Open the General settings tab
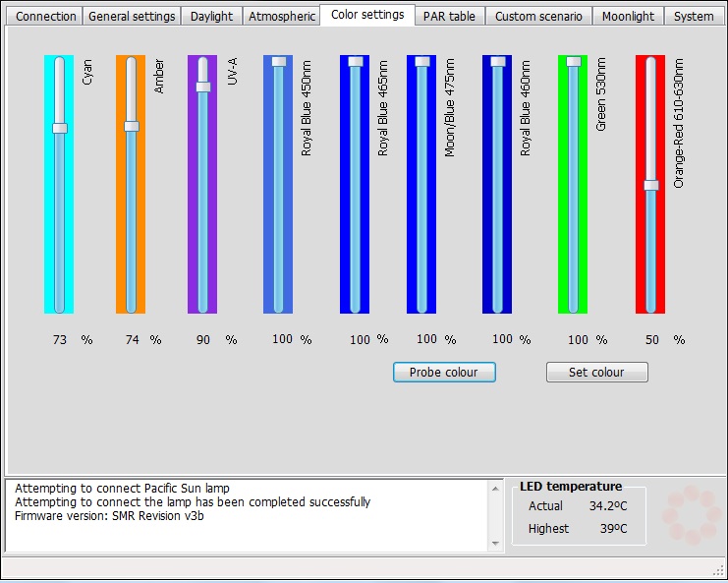This screenshot has width=728, height=583. coord(132,17)
